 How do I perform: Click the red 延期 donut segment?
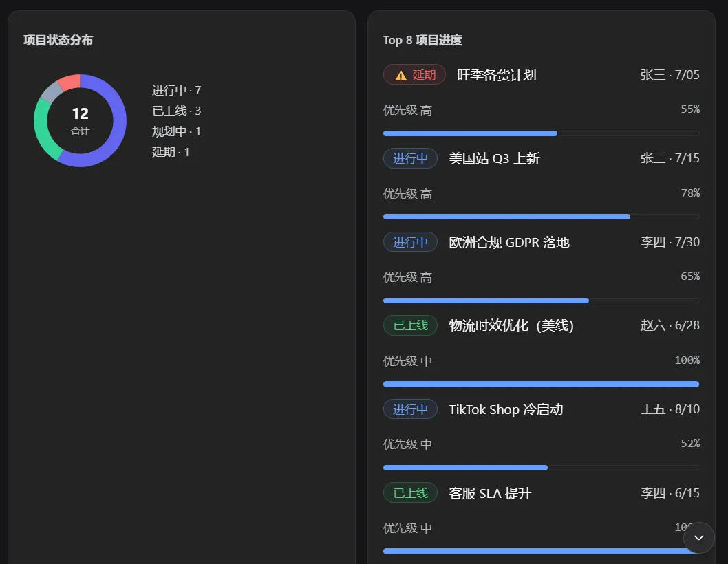[69, 82]
